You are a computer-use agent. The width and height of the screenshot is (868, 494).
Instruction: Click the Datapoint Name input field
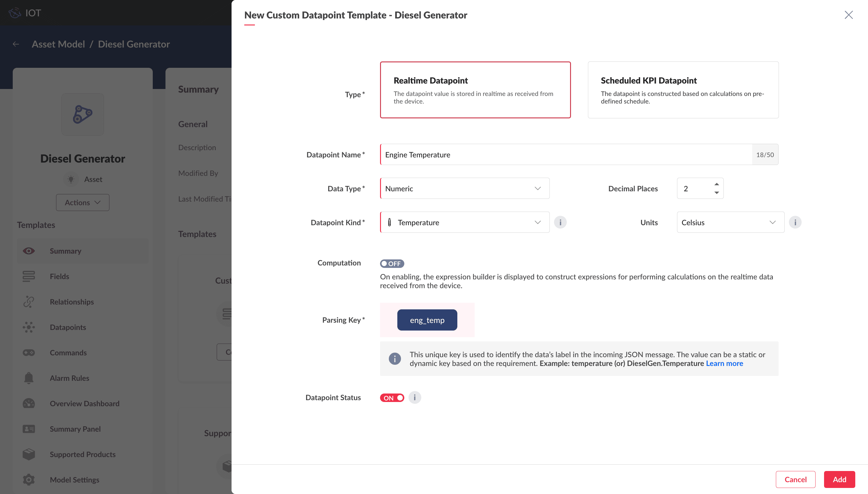[x=566, y=154]
